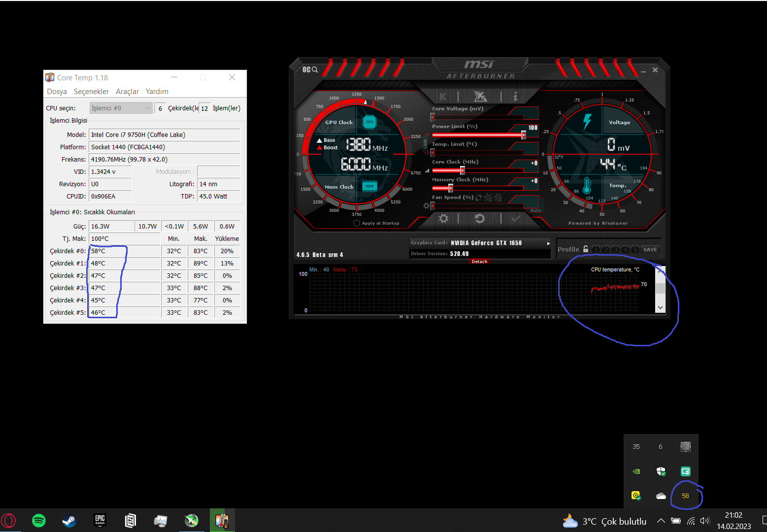Select Afterburner profile slot 3

click(615, 249)
